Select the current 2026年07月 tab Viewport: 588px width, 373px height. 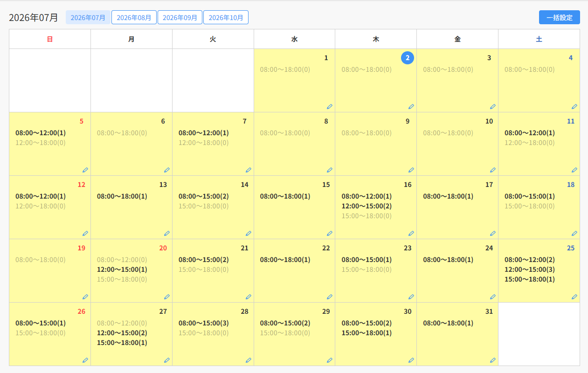click(88, 17)
